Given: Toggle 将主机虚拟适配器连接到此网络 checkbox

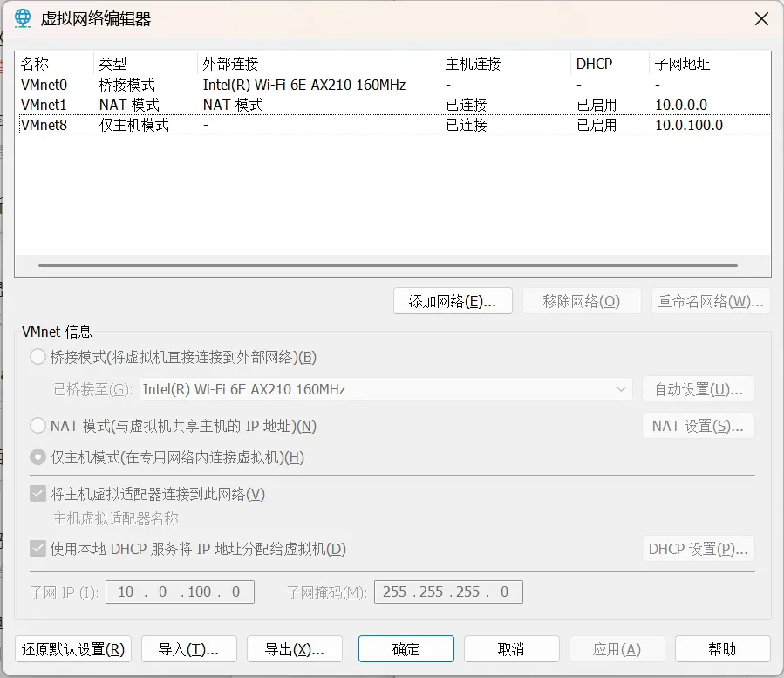Looking at the screenshot, I should click(x=38, y=494).
